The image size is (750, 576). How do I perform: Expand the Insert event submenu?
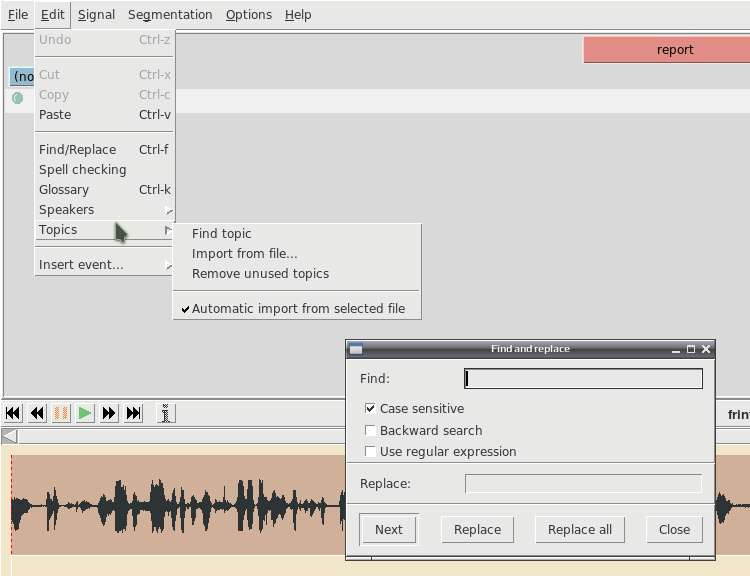point(104,265)
